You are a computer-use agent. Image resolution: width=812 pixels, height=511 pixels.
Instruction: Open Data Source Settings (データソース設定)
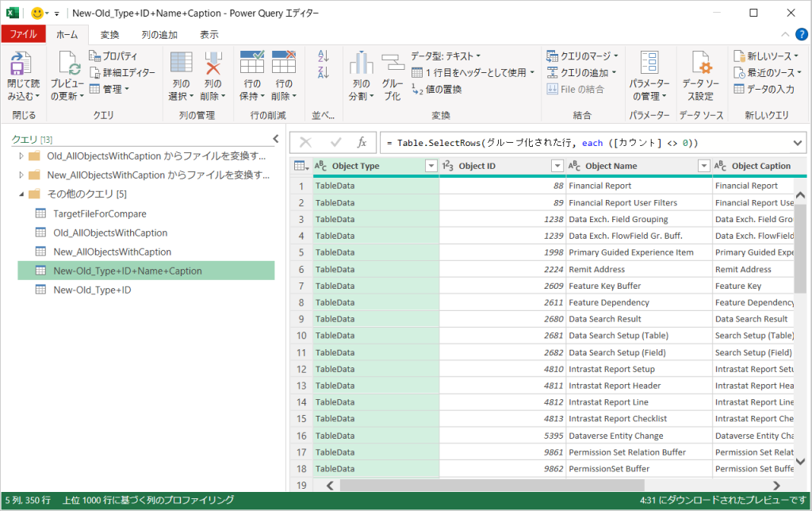coord(701,75)
